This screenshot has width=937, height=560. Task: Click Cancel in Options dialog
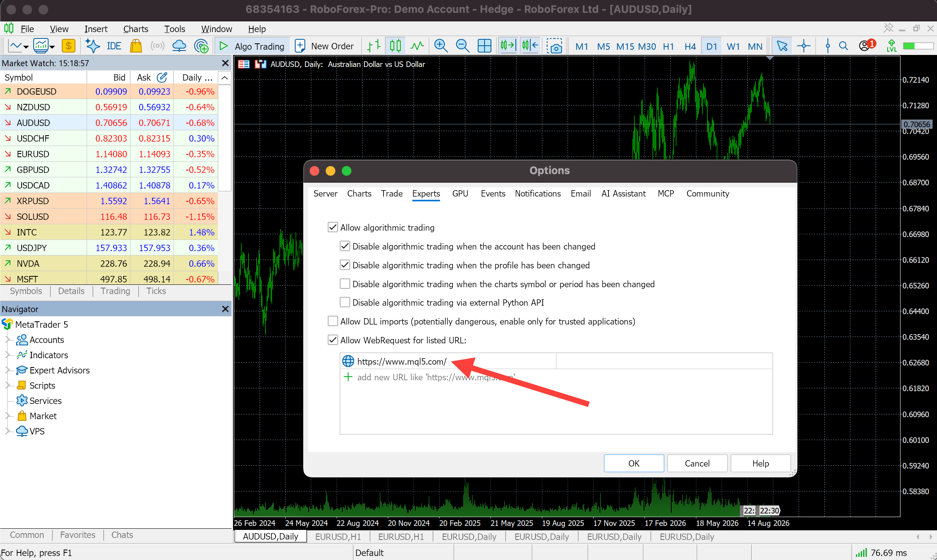[697, 463]
